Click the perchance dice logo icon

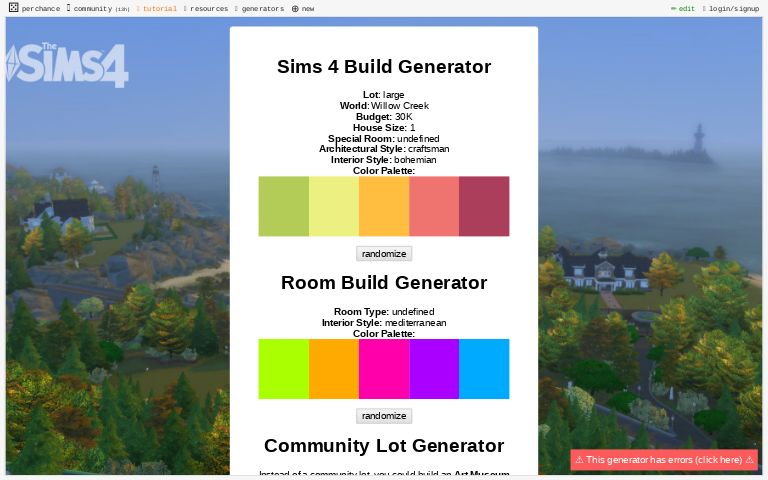tap(14, 7)
